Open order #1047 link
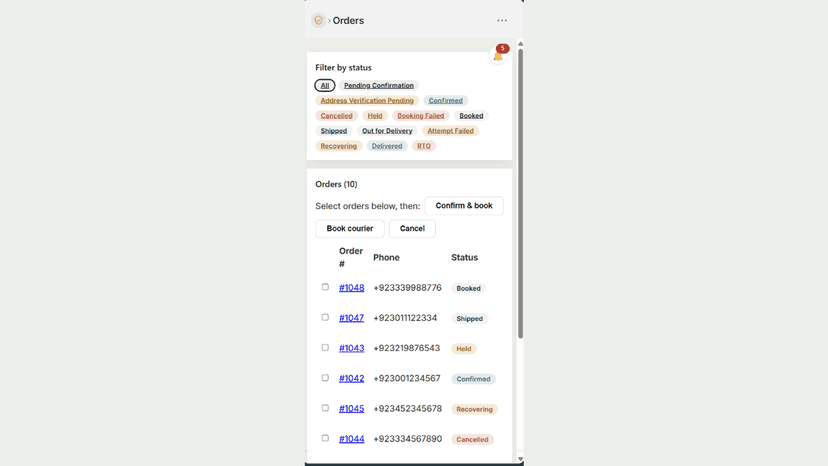This screenshot has height=466, width=828. [352, 318]
